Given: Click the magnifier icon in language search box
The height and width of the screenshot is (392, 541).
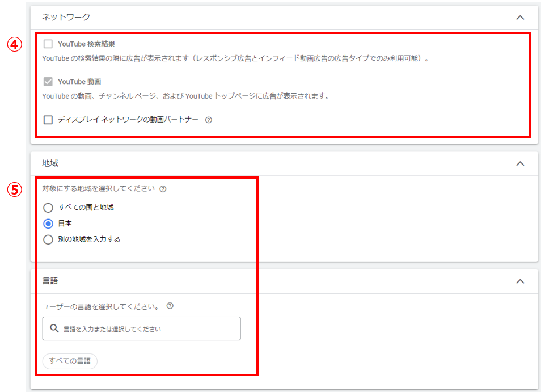Looking at the screenshot, I should 54,328.
